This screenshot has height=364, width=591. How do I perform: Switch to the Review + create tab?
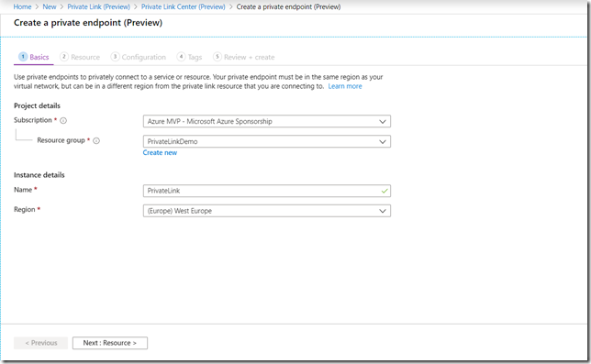(244, 57)
